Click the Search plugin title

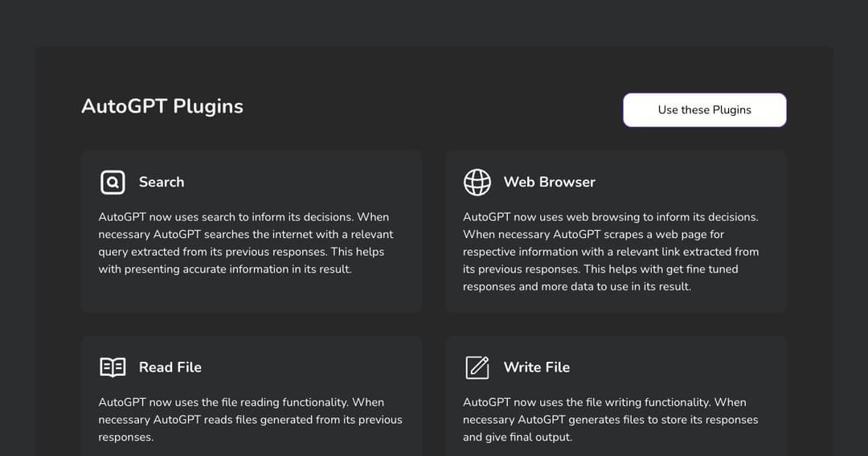tap(162, 182)
